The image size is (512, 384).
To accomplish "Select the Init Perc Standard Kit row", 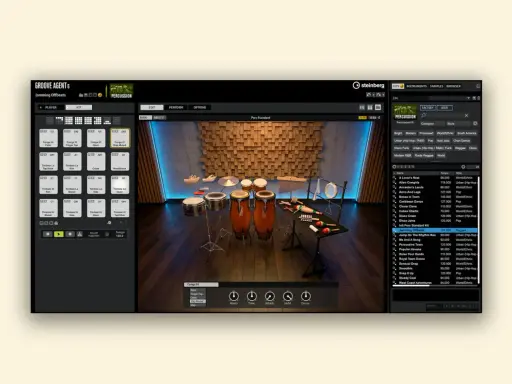I will coord(435,225).
